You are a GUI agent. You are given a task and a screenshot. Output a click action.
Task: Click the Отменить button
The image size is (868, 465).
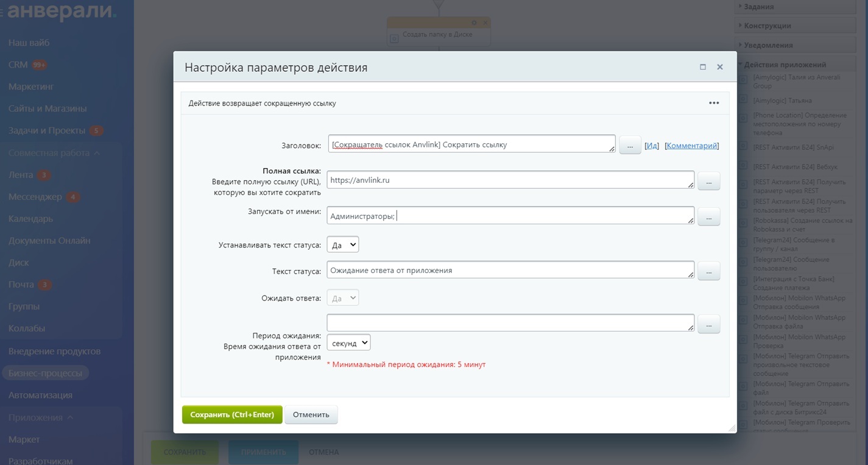point(311,414)
